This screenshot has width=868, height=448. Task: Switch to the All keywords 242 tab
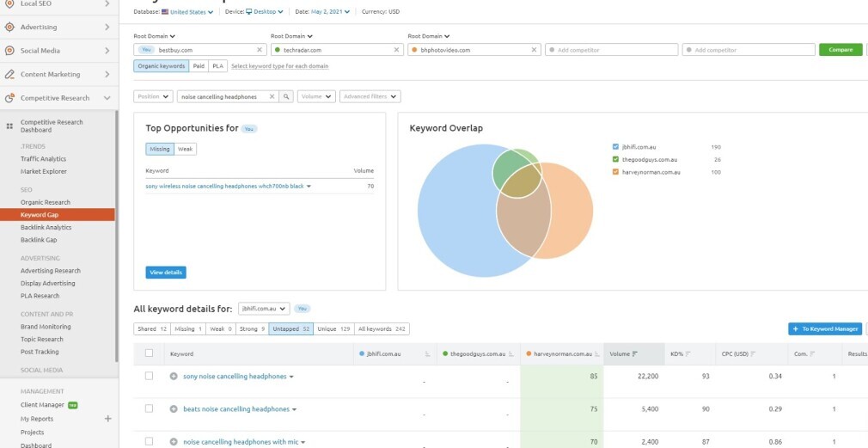click(382, 329)
